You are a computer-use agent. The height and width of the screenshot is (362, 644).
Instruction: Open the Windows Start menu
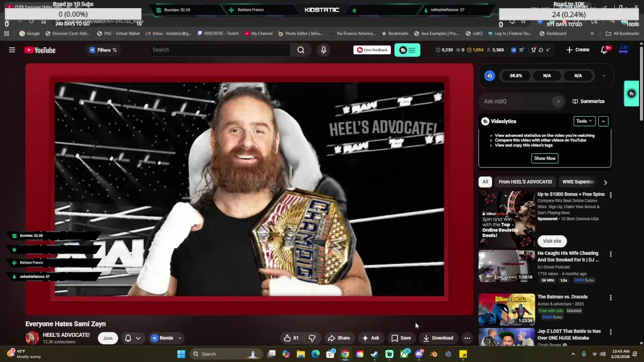tap(181, 354)
